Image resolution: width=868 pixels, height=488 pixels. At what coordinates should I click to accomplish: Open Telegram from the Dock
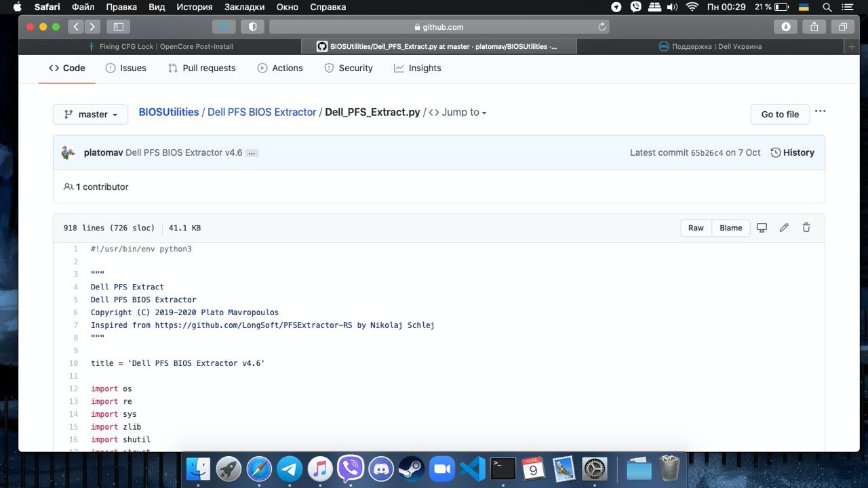290,468
